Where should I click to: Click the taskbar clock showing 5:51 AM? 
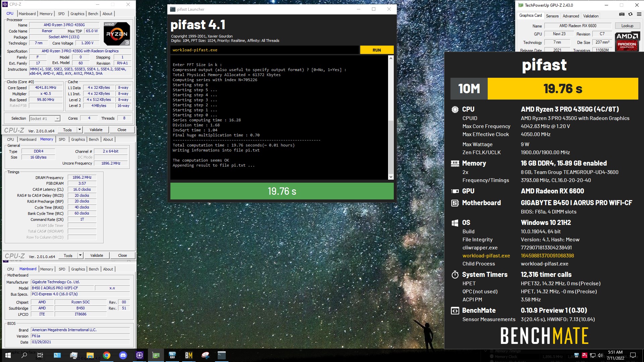tap(615, 355)
